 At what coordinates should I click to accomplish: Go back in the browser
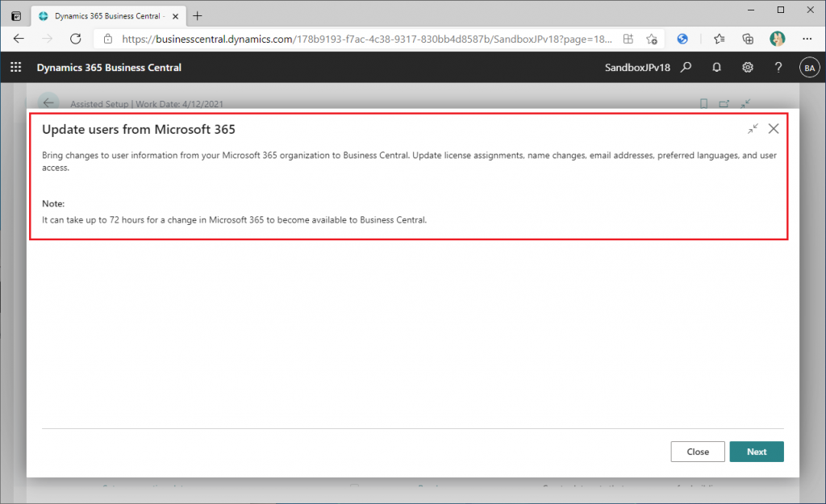click(19, 39)
